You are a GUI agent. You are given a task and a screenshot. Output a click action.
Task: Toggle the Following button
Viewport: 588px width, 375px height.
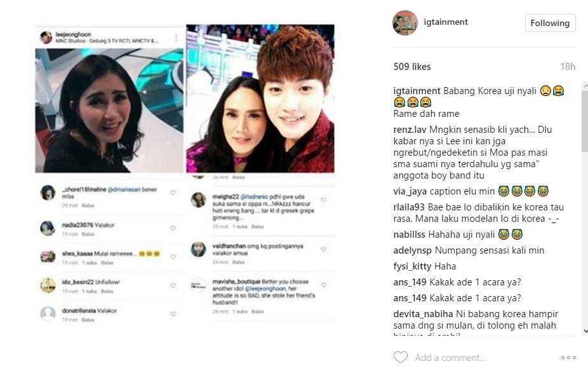pos(550,23)
